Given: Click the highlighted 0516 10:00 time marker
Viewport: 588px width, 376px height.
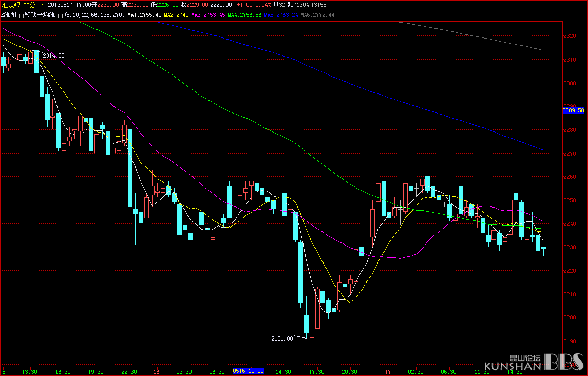Looking at the screenshot, I should click(x=248, y=371).
